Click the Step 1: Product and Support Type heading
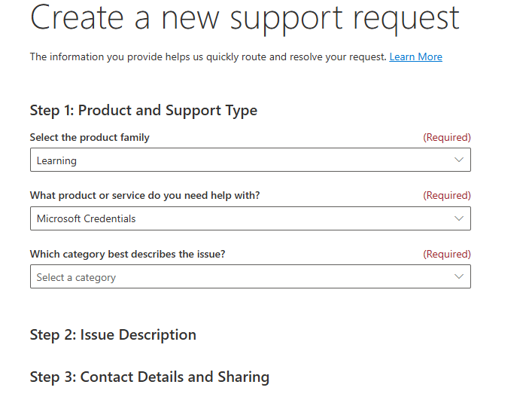 click(x=143, y=111)
